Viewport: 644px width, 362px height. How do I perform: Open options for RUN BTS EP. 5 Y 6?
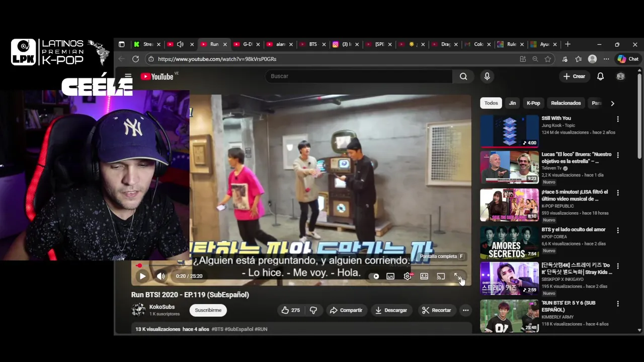coord(618,304)
